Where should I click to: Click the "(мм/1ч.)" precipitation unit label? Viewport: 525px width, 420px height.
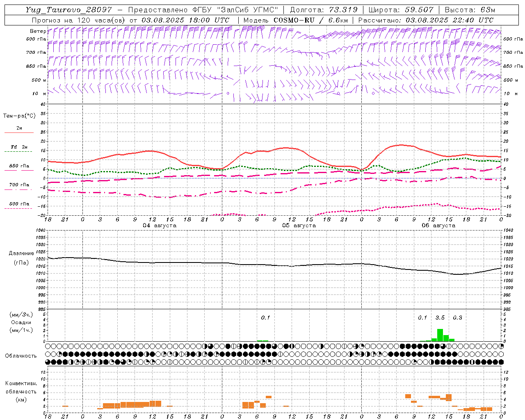click(21, 330)
